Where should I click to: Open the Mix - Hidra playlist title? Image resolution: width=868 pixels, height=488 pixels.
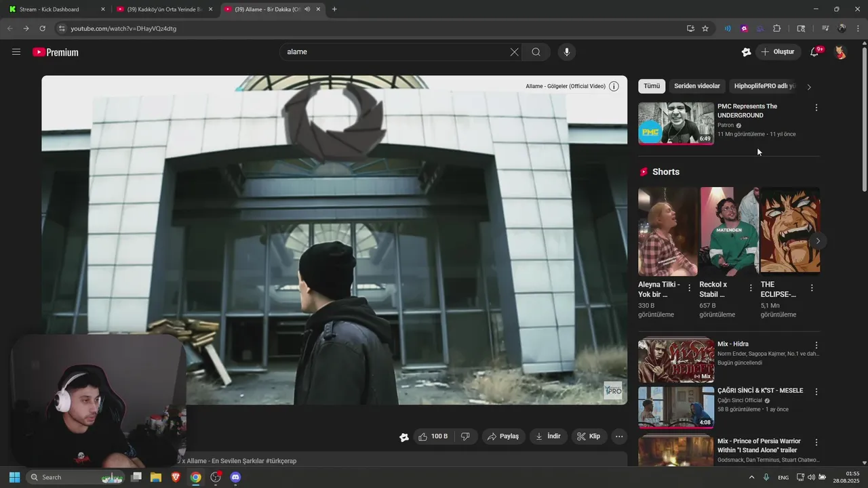click(x=733, y=344)
